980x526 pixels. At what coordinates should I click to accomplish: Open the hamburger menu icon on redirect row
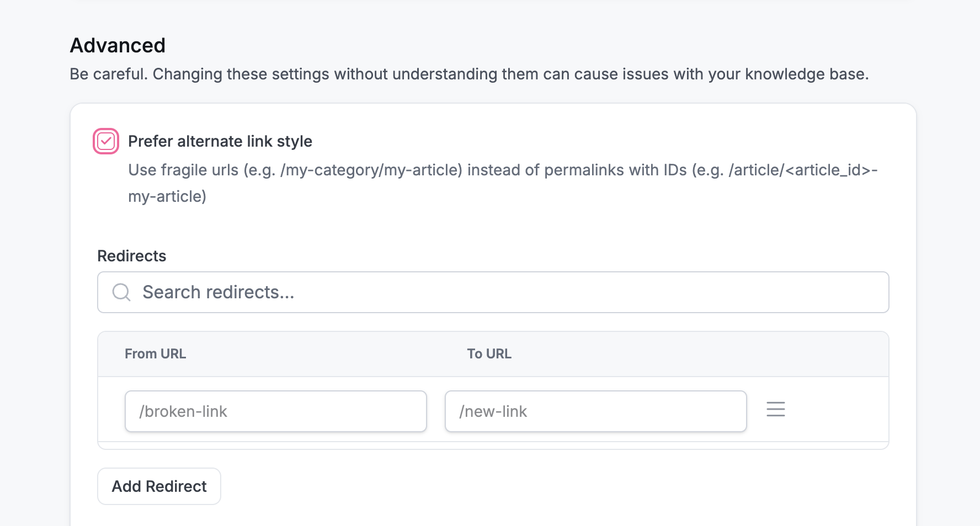pyautogui.click(x=776, y=409)
